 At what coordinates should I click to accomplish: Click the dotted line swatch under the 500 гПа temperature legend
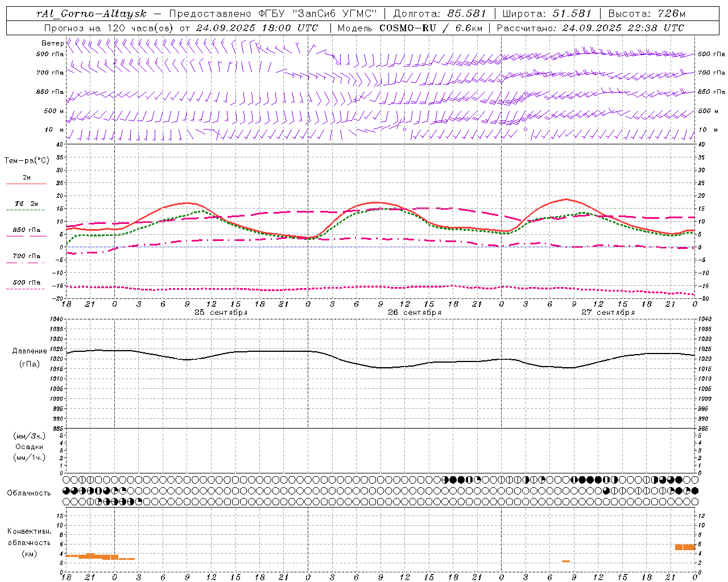25,289
